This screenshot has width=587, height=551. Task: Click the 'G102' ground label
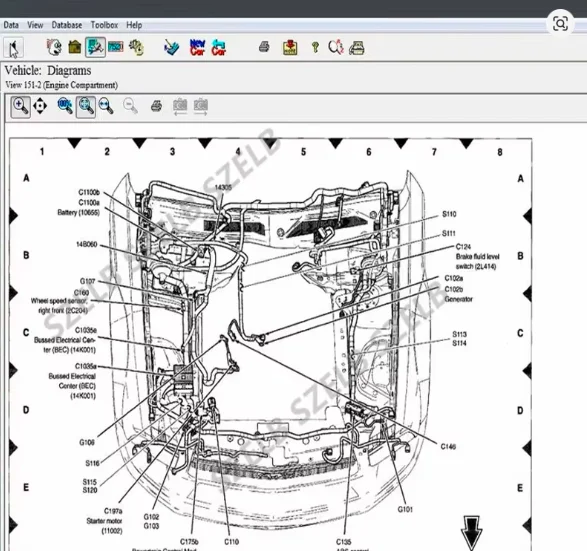click(x=151, y=517)
